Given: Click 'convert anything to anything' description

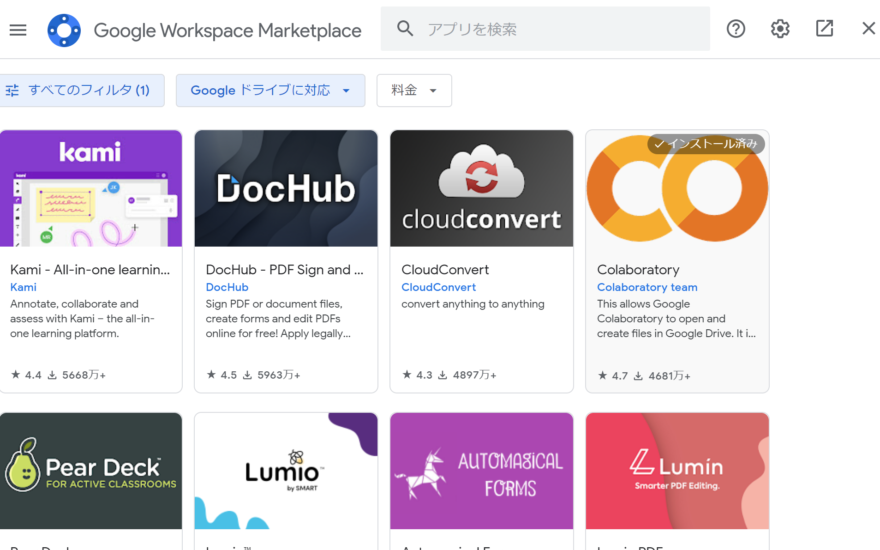Looking at the screenshot, I should tap(473, 304).
